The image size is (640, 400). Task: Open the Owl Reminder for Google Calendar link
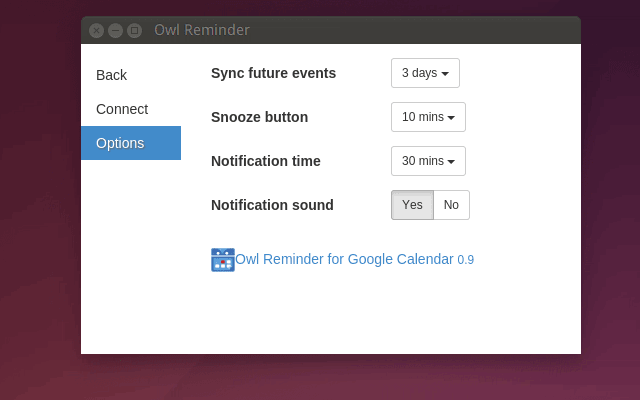click(344, 259)
